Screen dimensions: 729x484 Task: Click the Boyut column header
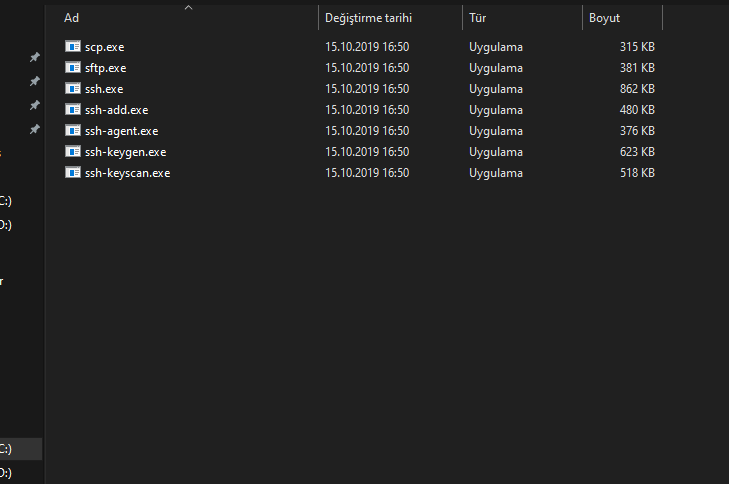[x=604, y=18]
